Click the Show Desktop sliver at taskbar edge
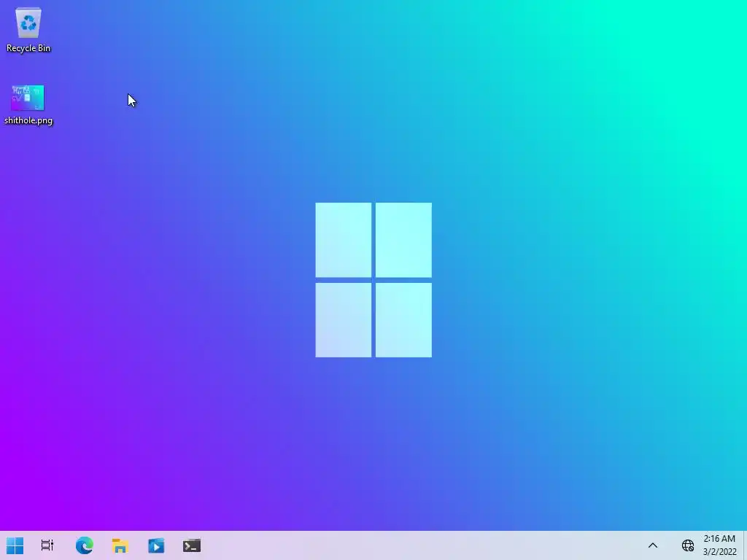 [x=745, y=545]
